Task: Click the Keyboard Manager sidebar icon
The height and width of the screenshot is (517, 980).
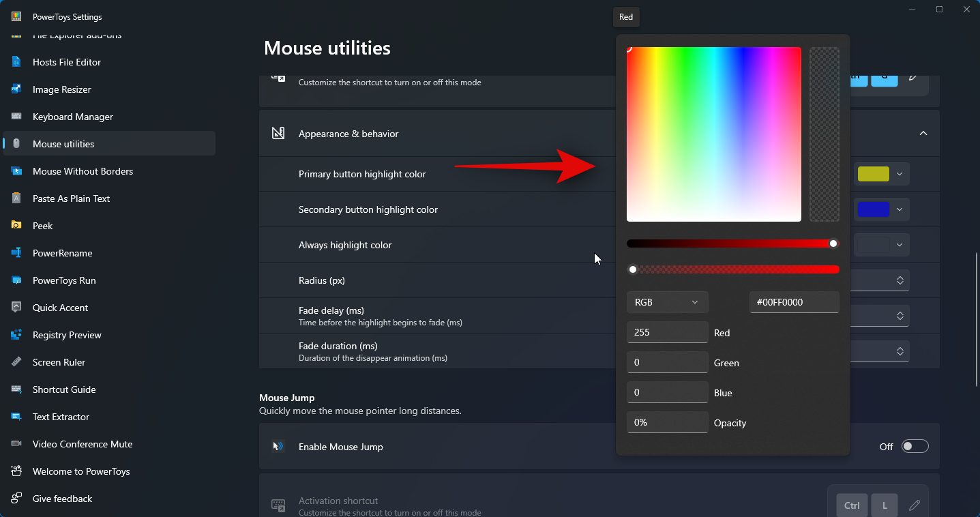Action: point(16,117)
